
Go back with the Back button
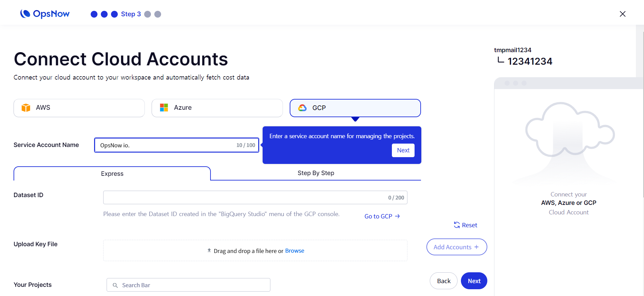click(443, 281)
